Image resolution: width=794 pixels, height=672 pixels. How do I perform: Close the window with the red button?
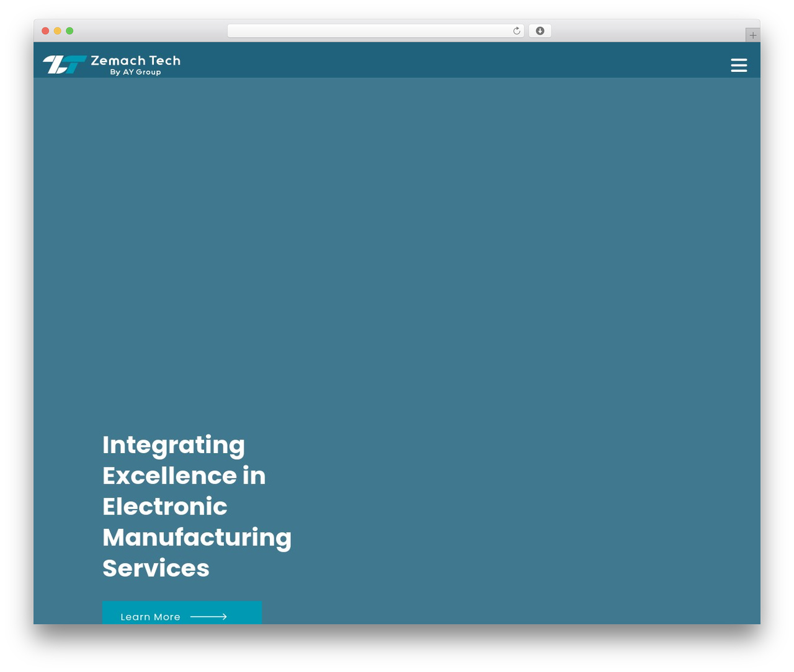coord(45,31)
